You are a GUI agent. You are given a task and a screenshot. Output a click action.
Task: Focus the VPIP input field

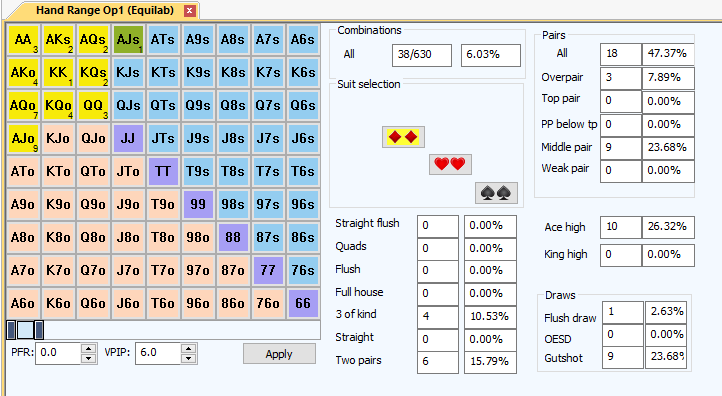tap(158, 353)
